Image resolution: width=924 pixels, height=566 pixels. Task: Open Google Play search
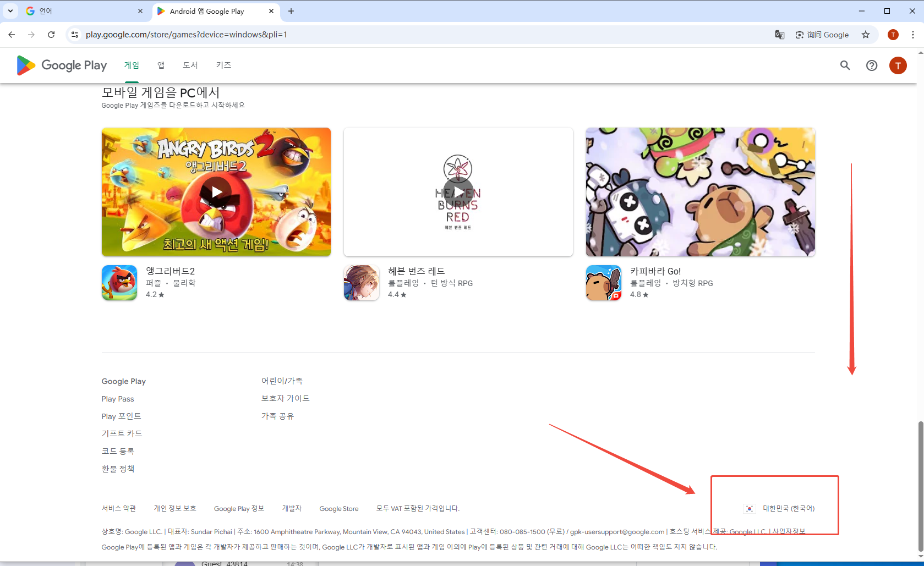(845, 65)
